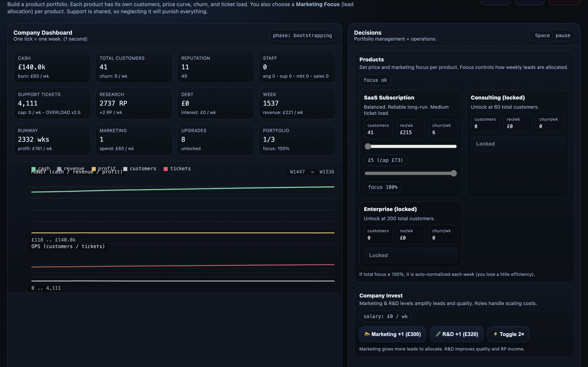
Task: Click the phase: bootstrapping badge
Action: (302, 35)
